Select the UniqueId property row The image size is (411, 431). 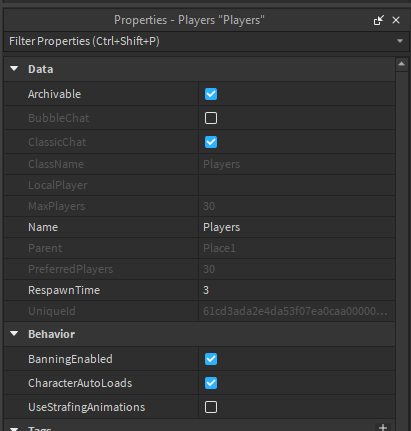(x=200, y=311)
